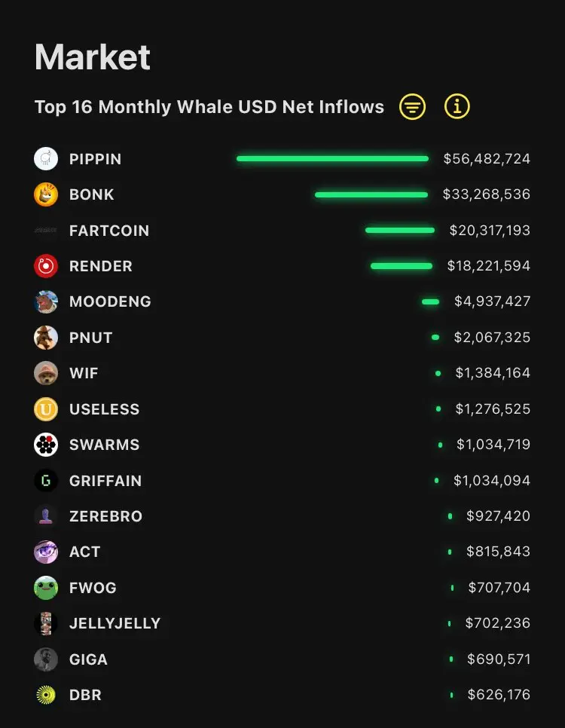Click PIPPIN's green inflow bar
The image size is (565, 728).
(x=332, y=159)
